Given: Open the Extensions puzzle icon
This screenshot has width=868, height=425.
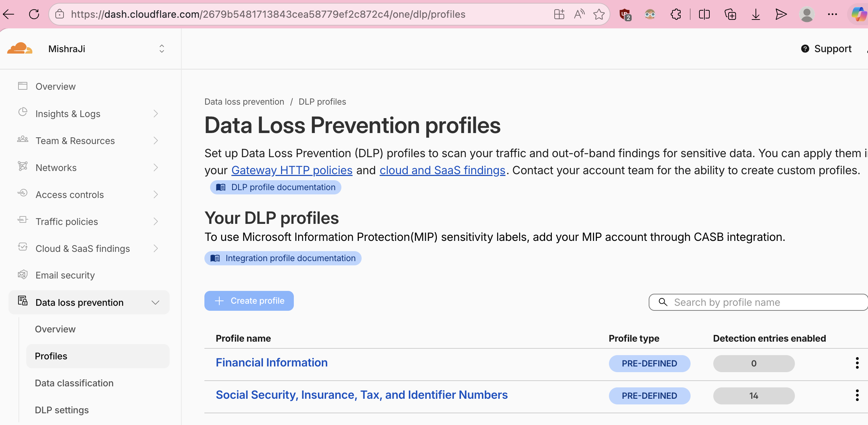Looking at the screenshot, I should [676, 14].
